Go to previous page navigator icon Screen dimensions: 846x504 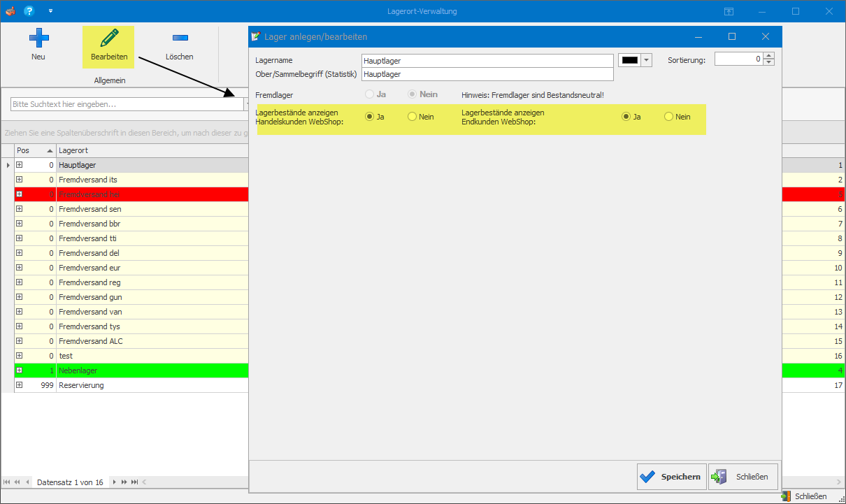(17, 482)
